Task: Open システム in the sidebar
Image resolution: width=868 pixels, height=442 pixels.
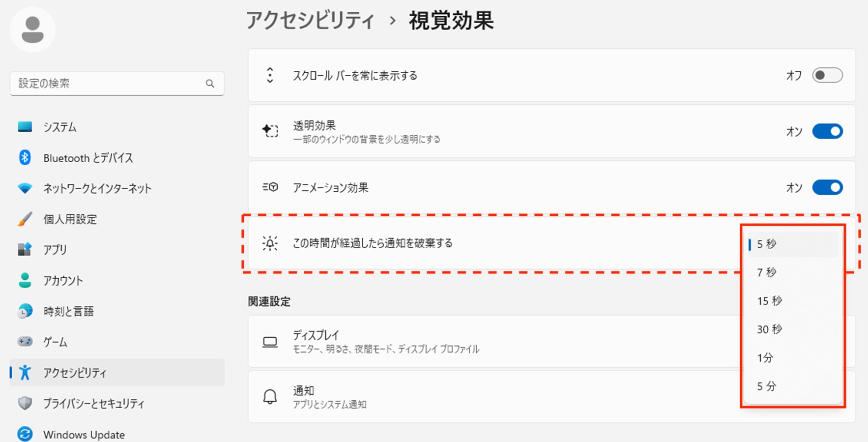Action: 60,127
